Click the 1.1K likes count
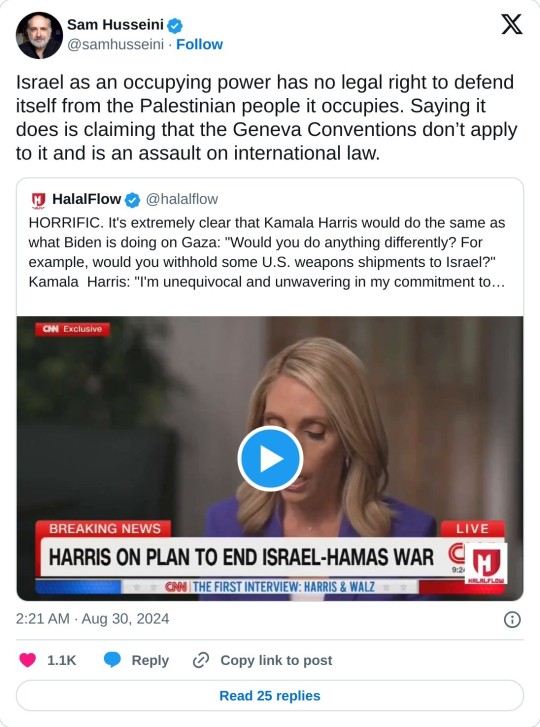The width and height of the screenshot is (540, 727). [x=62, y=660]
